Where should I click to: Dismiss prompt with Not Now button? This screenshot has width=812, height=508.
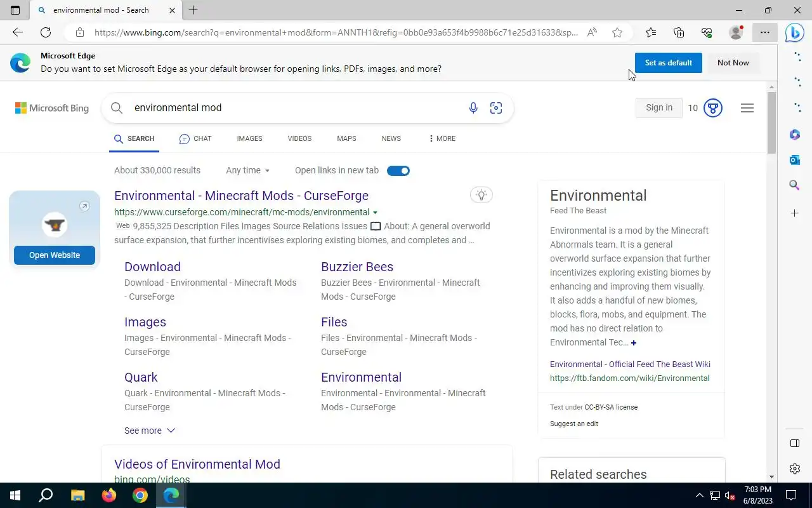tap(733, 63)
